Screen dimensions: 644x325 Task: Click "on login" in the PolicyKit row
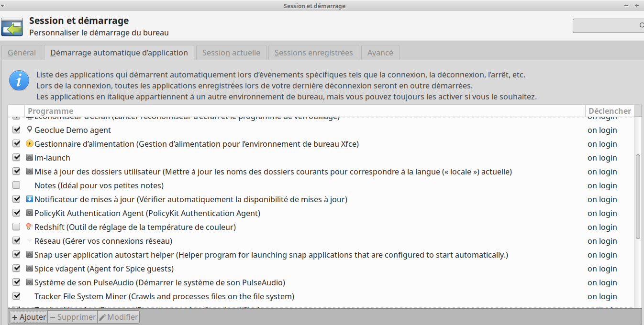point(602,213)
